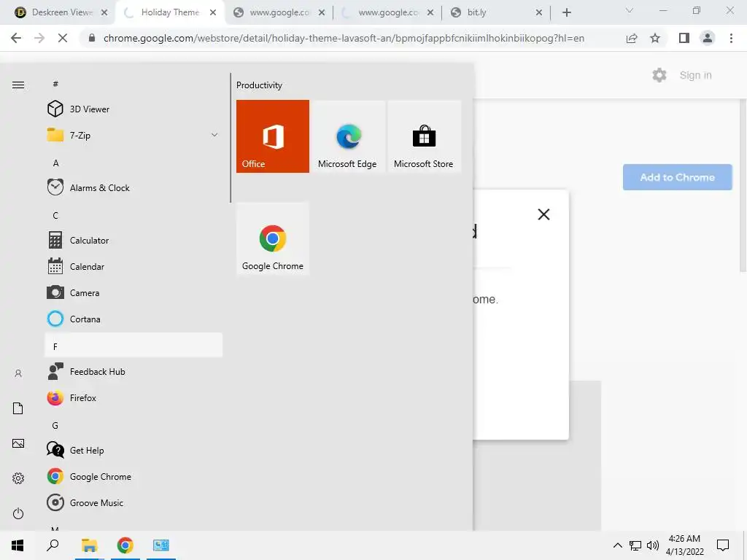Open a new Chrome tab

click(566, 13)
